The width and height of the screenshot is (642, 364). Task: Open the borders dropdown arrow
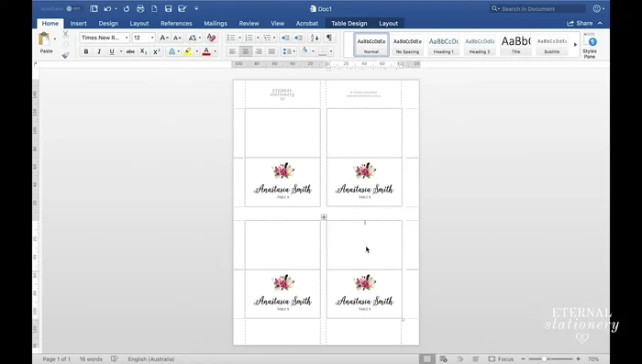tap(331, 51)
